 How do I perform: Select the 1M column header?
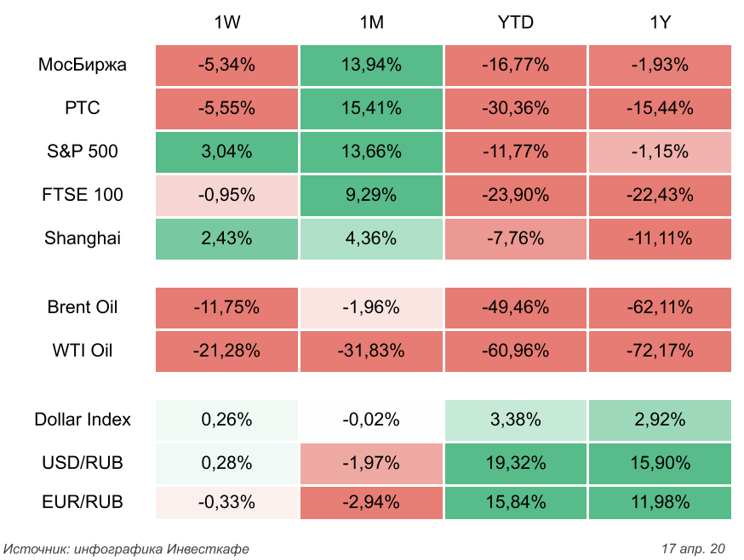pyautogui.click(x=371, y=23)
